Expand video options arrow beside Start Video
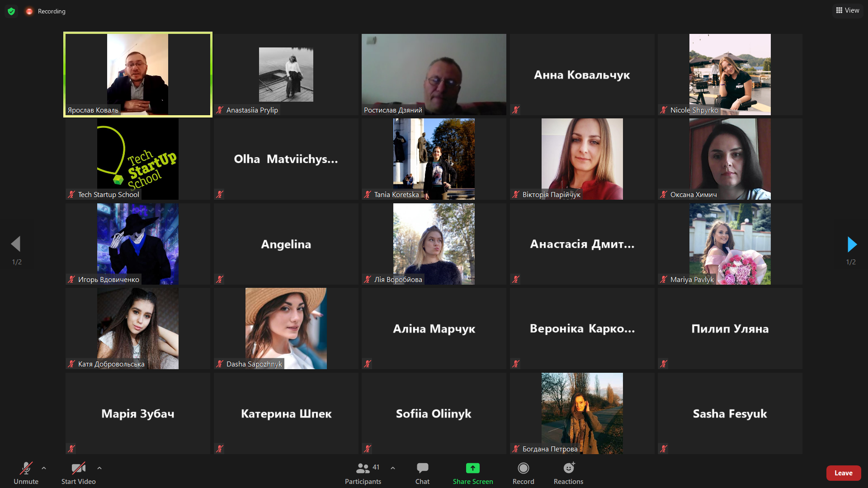This screenshot has width=868, height=488. tap(99, 468)
